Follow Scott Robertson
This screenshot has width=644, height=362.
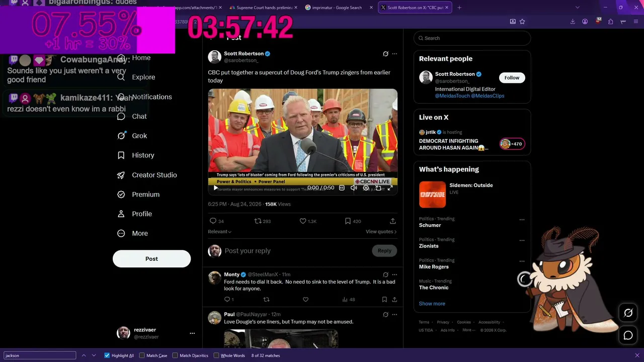(x=512, y=78)
